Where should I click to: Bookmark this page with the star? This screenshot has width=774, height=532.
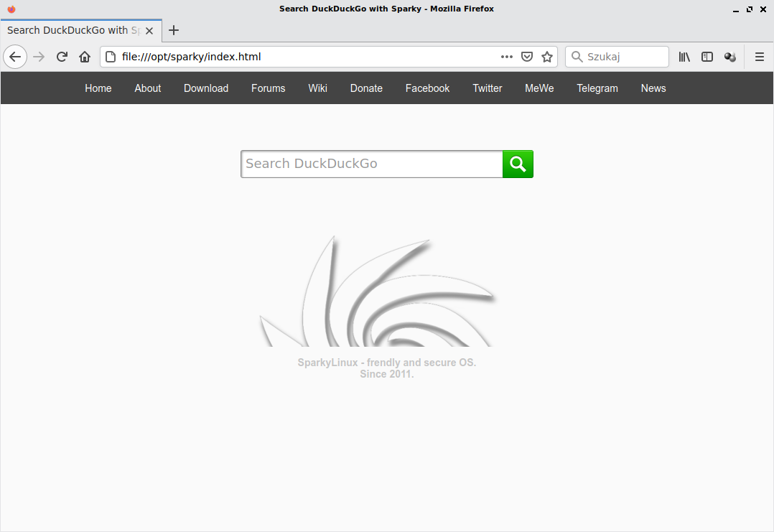click(547, 57)
